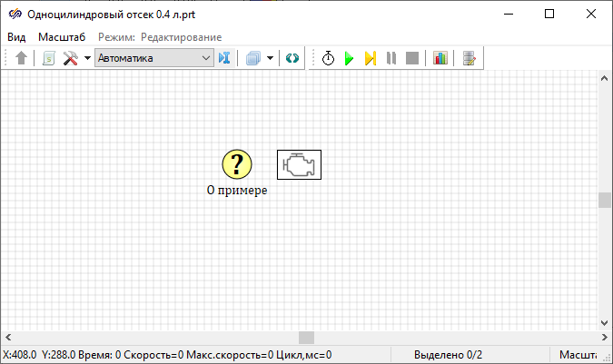Open the Масштаб menu
Screen dimensions: 613x364
coord(62,36)
